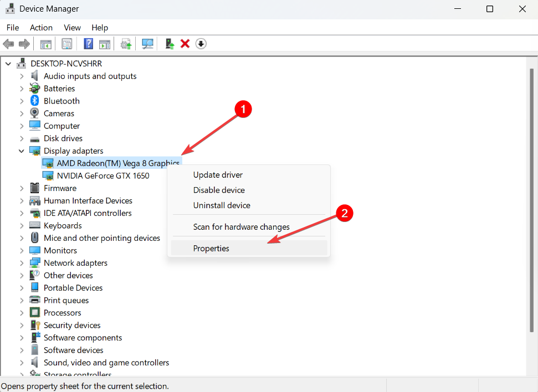Click the Disk drives icon
The image size is (538, 392).
35,139
